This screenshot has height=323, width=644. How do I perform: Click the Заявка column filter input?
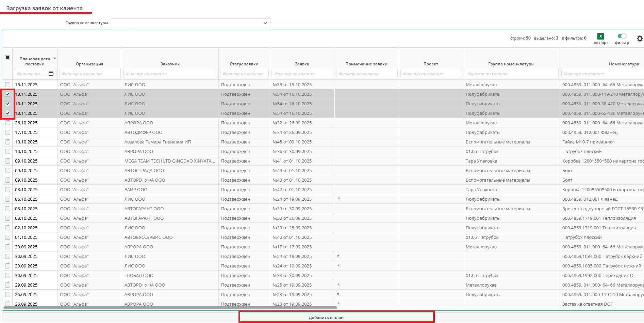pos(302,74)
